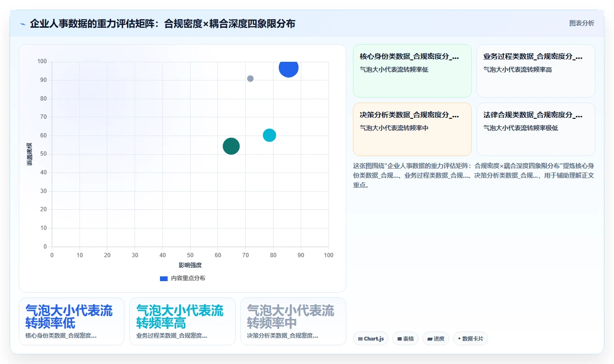Click the 图表分析 label in header
The width and height of the screenshot is (614, 364).
581,23
